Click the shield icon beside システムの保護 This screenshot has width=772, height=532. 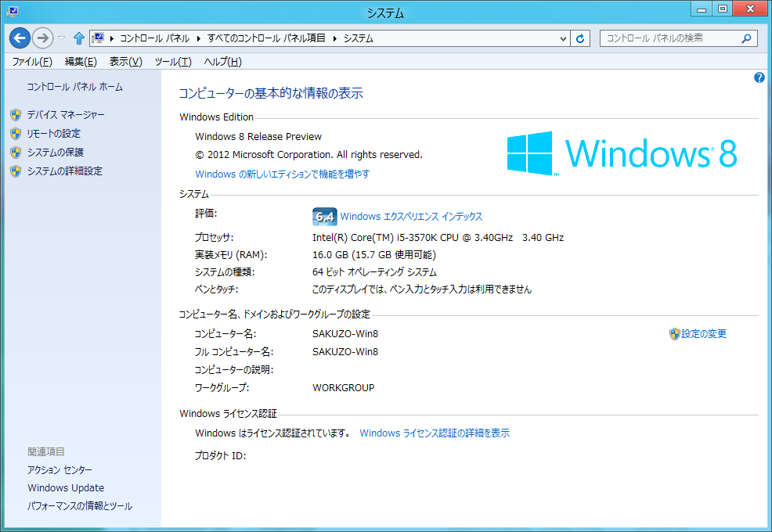pos(16,152)
